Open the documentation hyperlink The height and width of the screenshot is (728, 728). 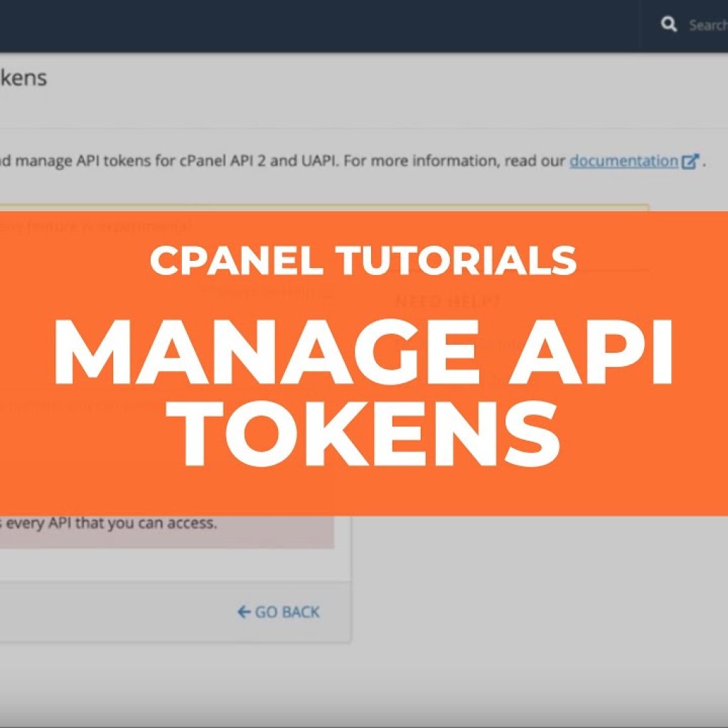tap(622, 161)
